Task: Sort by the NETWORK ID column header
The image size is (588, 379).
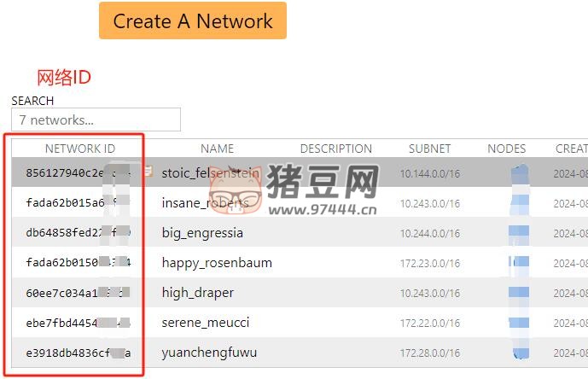Action: [80, 149]
